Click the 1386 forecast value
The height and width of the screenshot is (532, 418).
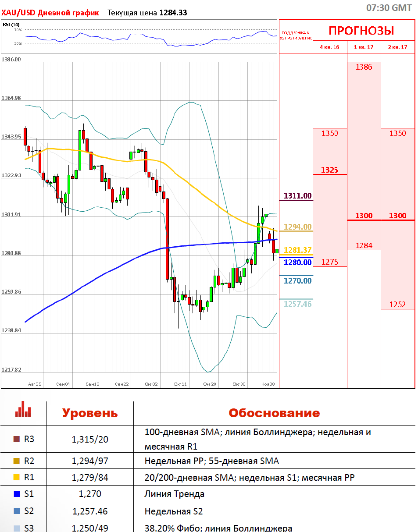tap(364, 67)
